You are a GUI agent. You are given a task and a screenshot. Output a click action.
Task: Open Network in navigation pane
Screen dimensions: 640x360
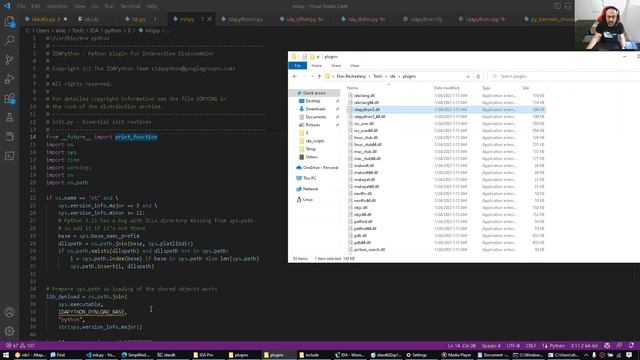tap(310, 189)
